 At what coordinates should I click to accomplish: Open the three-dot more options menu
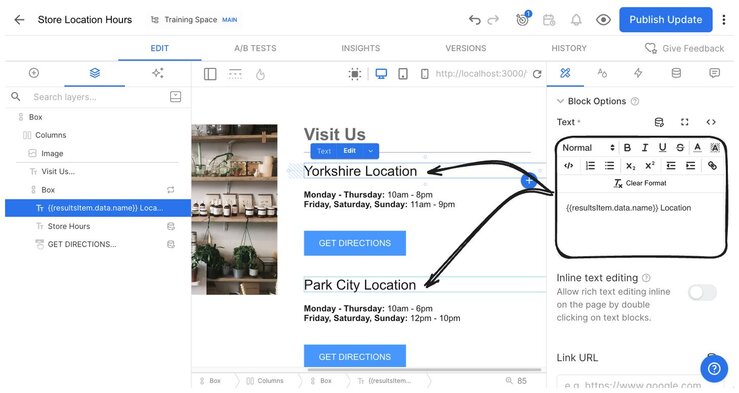point(724,20)
